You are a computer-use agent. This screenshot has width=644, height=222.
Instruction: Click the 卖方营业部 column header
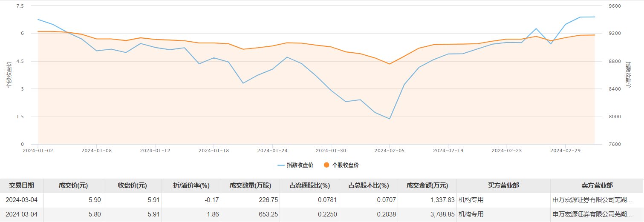[x=597, y=186]
